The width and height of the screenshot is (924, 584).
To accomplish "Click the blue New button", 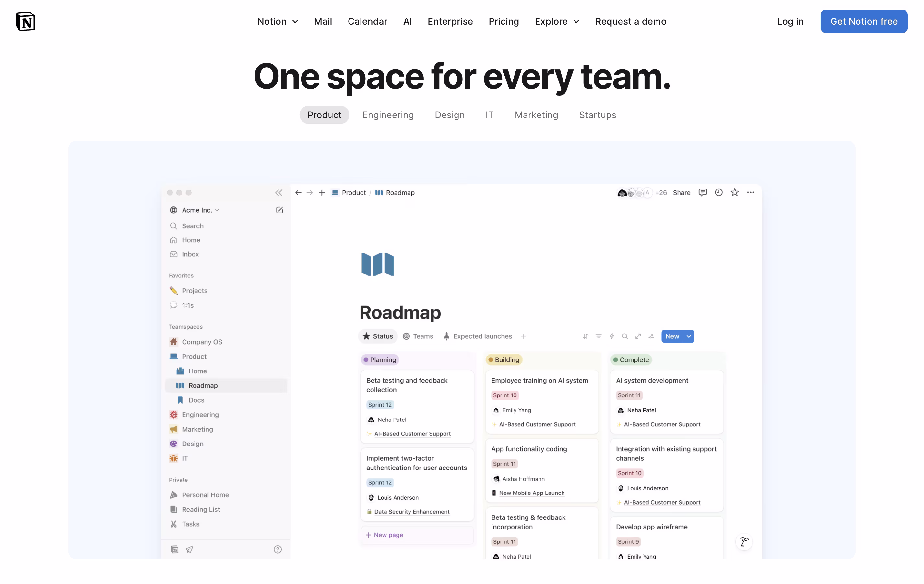I will pyautogui.click(x=672, y=336).
